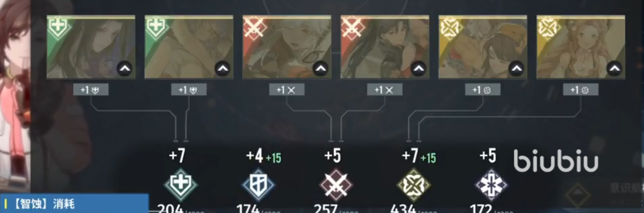Select the second green character card thumbnail

pyautogui.click(x=189, y=47)
